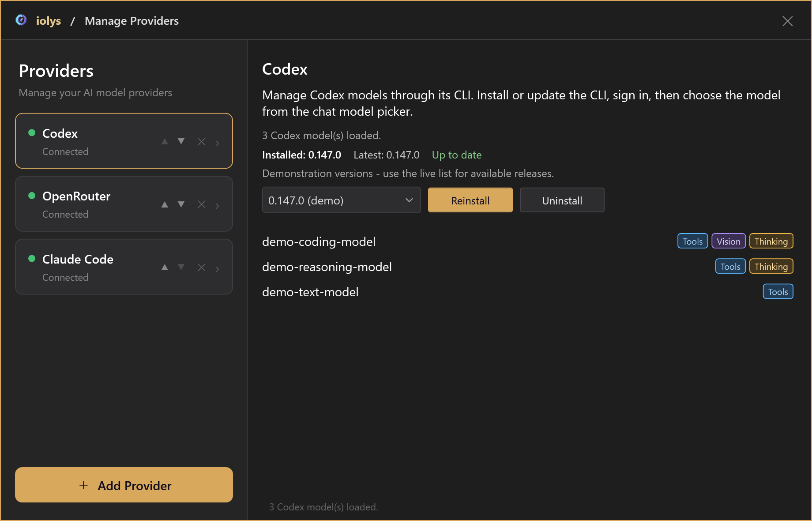Click the iolys breadcrumb link
The image size is (812, 521).
coord(49,21)
